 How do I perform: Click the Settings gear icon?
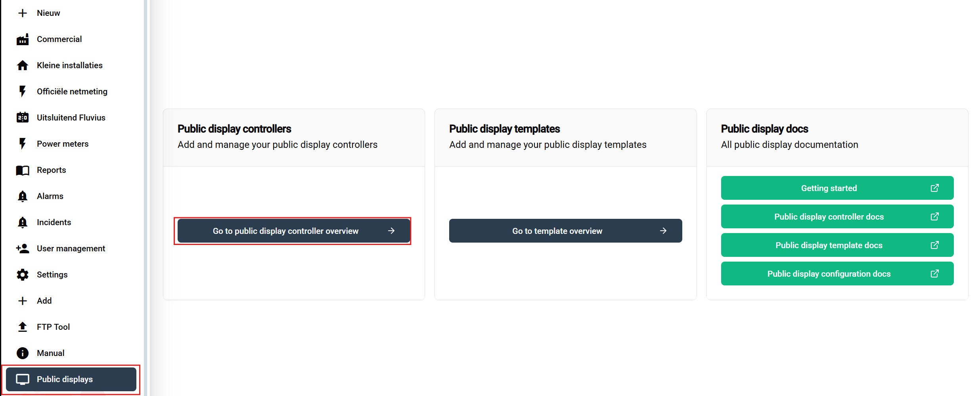pos(23,275)
